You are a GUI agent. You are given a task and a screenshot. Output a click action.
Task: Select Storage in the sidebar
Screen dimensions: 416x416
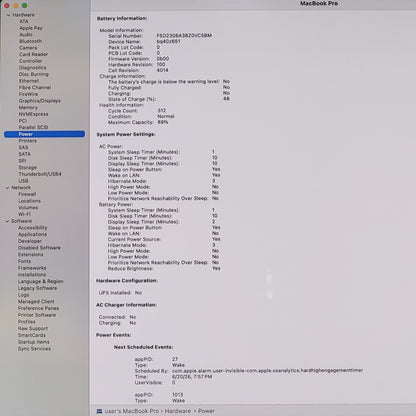pos(28,168)
